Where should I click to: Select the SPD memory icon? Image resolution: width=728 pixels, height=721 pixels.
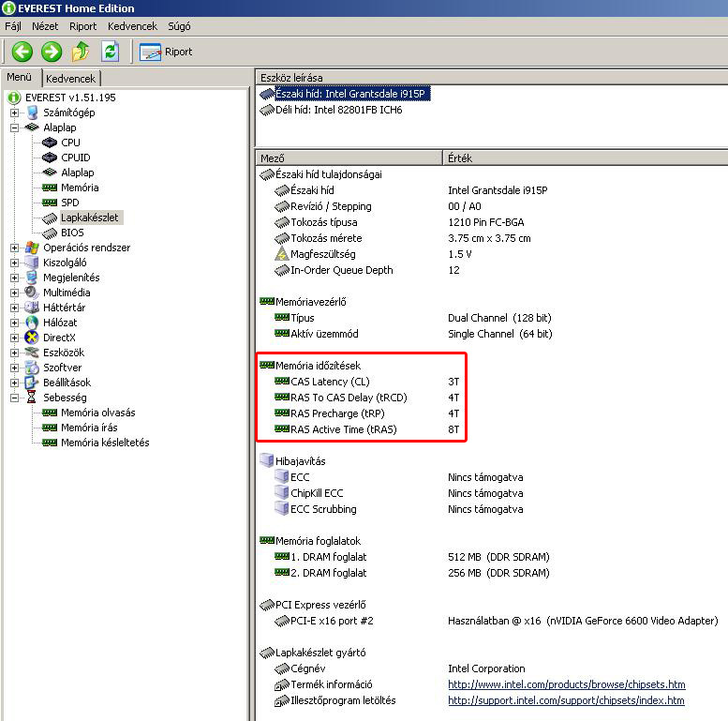pos(50,203)
